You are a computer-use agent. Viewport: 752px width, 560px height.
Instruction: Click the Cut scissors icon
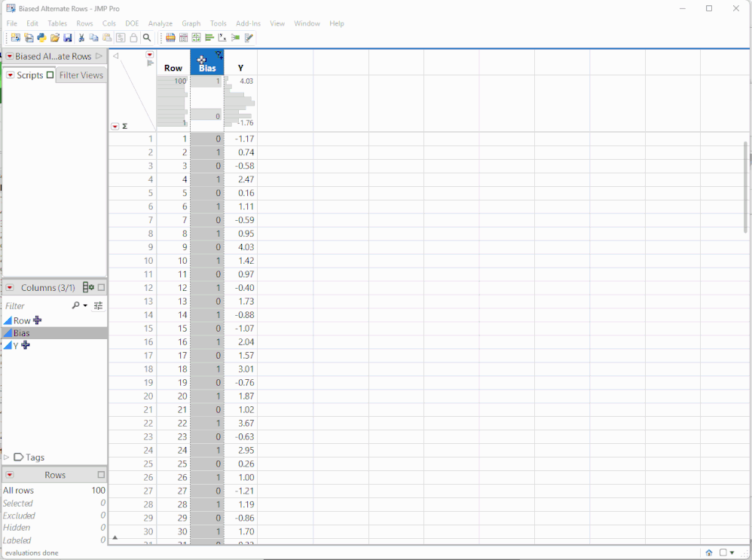coord(81,38)
